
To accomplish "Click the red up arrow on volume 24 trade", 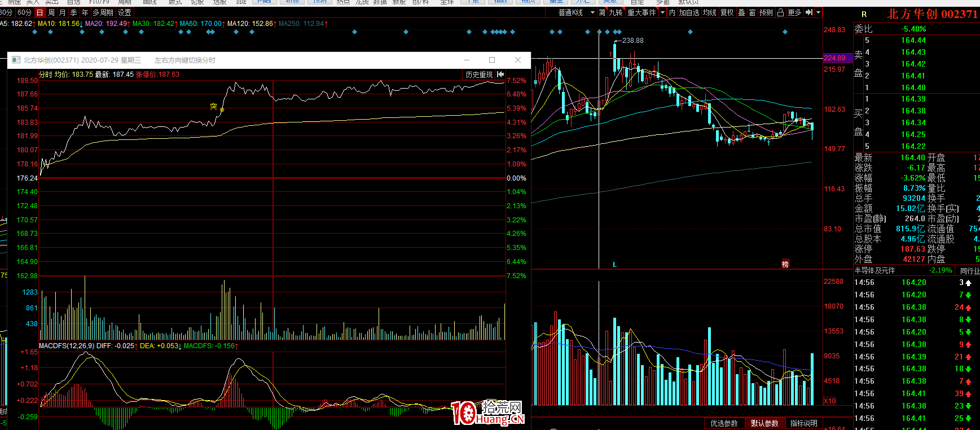I will coord(968,308).
